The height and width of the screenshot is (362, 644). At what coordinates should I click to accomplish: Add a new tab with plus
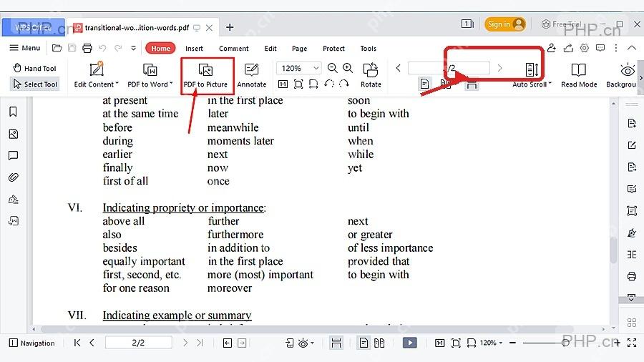click(230, 27)
